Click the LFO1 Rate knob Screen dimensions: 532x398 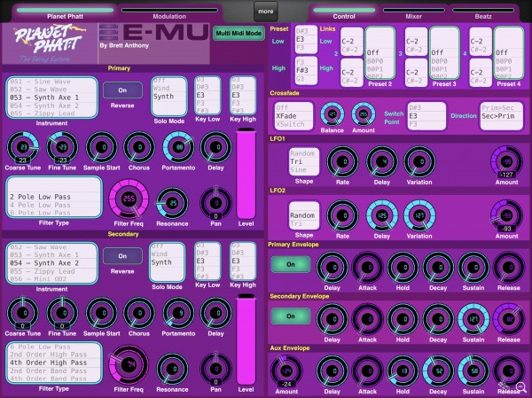(x=342, y=162)
